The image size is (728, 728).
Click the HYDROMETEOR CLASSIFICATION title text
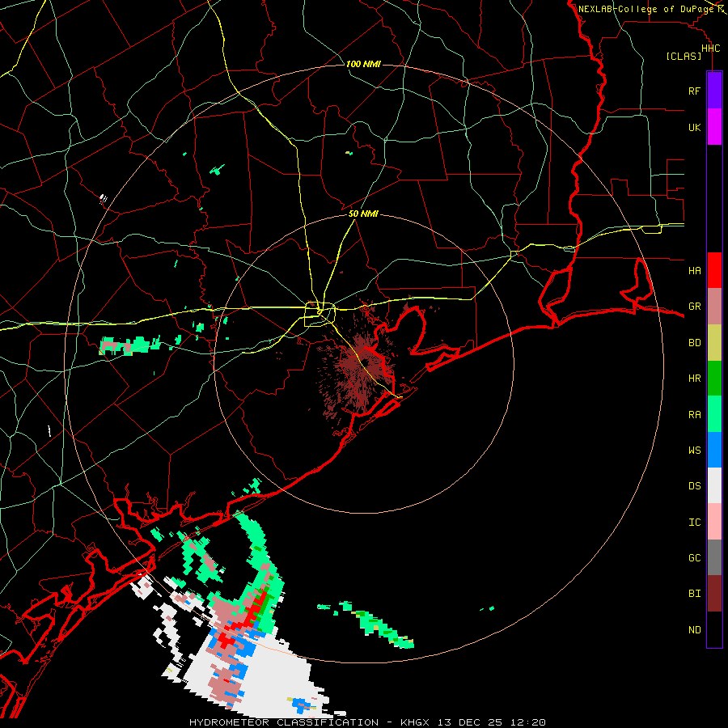tap(284, 722)
